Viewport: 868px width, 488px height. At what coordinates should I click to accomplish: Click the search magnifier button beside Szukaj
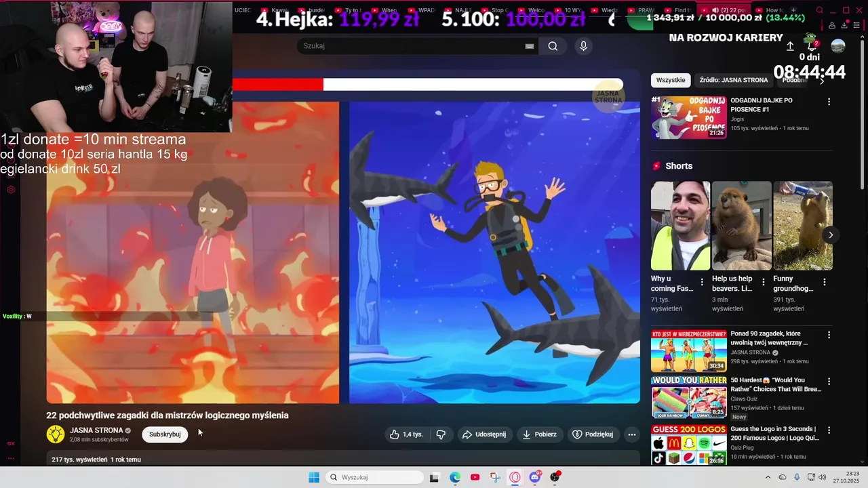(553, 46)
